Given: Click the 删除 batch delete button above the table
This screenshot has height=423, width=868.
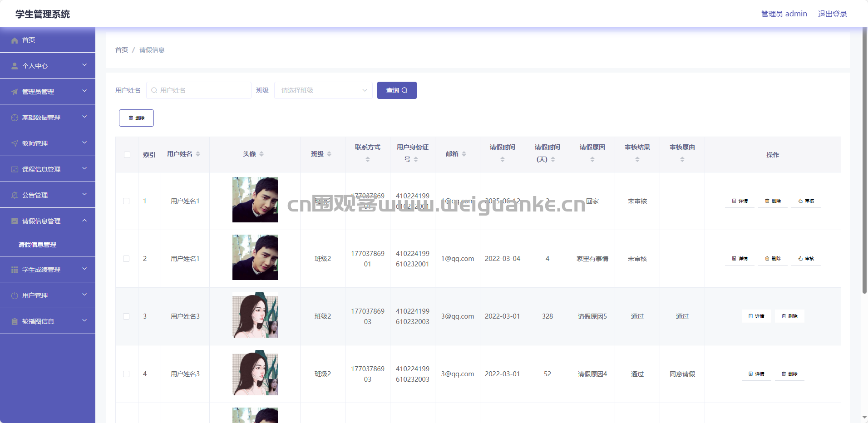Looking at the screenshot, I should click(136, 118).
